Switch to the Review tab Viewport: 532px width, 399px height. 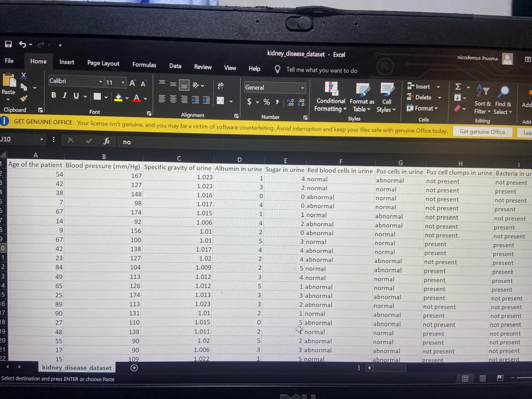(203, 67)
